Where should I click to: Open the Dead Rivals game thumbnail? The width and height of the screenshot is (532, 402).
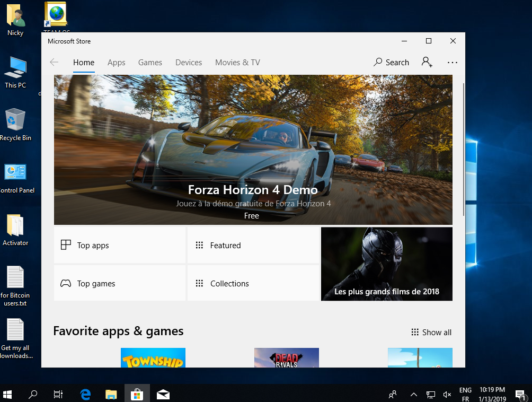(x=287, y=357)
